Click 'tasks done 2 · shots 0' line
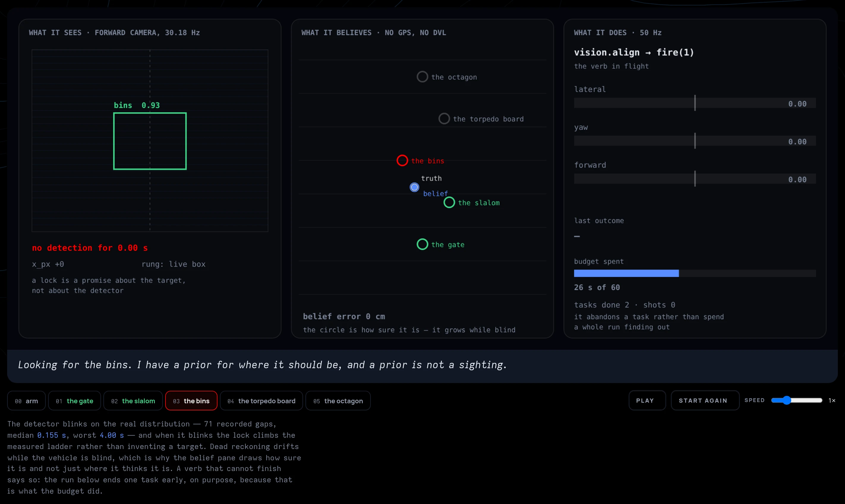Image resolution: width=845 pixels, height=504 pixels. [624, 305]
